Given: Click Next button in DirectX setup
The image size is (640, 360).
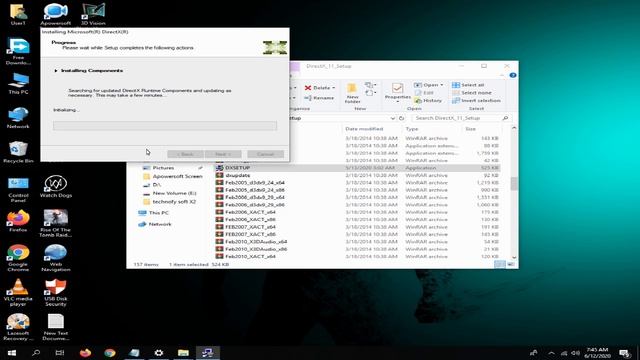Looking at the screenshot, I should click(x=223, y=154).
